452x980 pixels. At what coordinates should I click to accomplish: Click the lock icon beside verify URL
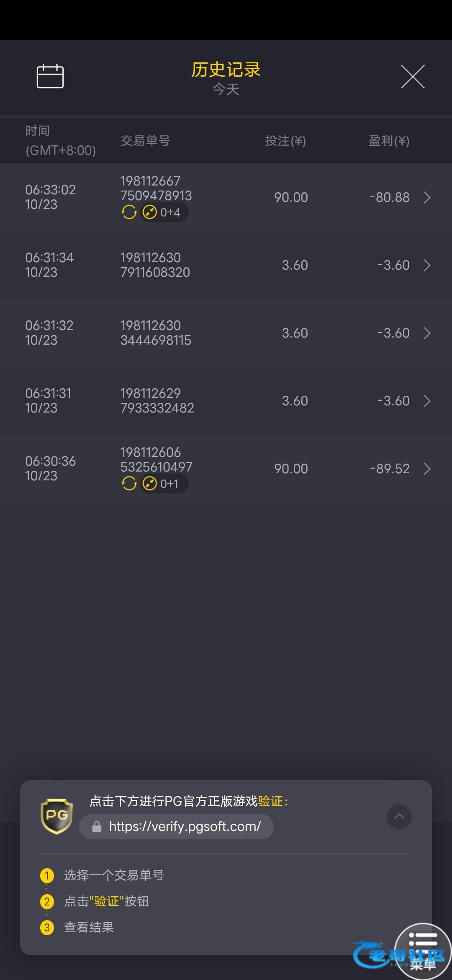click(x=97, y=827)
